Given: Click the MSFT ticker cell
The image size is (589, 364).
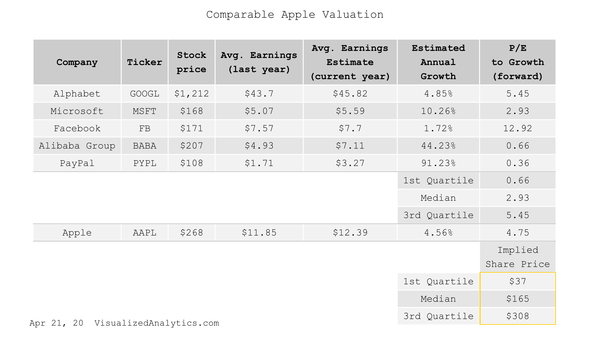Looking at the screenshot, I should (x=144, y=111).
